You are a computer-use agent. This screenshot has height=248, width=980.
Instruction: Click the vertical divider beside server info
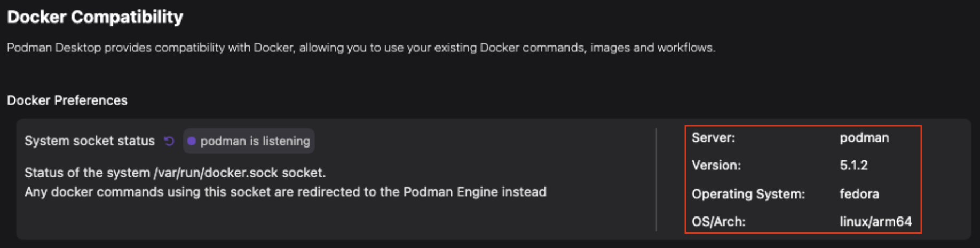656,179
